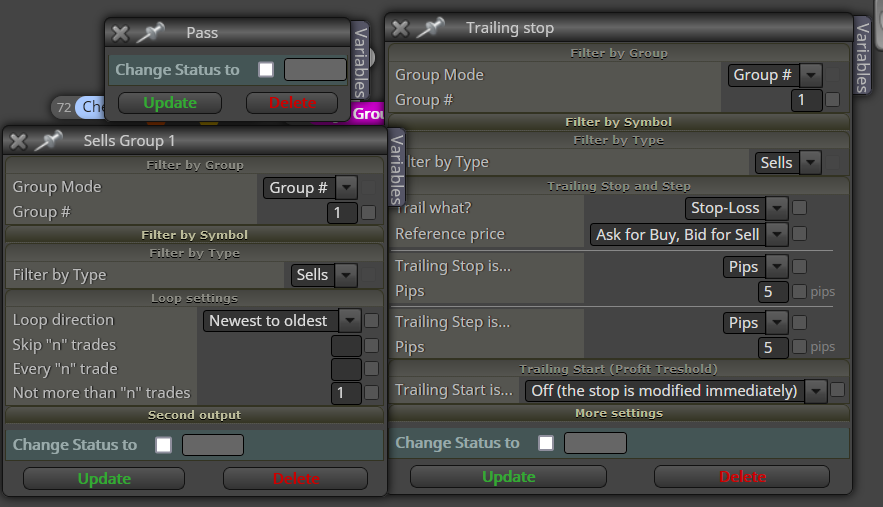Click Update button in Pass panel
883x507 pixels.
click(x=170, y=103)
